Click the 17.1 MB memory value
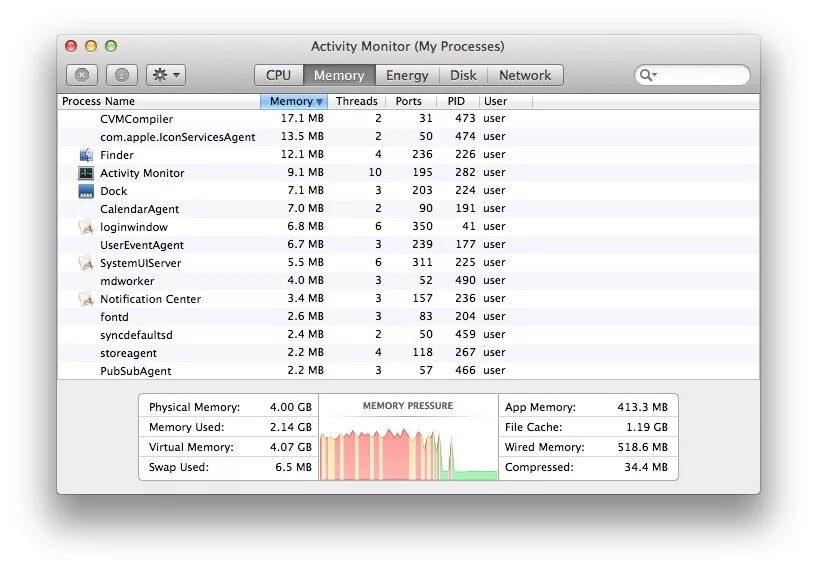 pyautogui.click(x=302, y=118)
